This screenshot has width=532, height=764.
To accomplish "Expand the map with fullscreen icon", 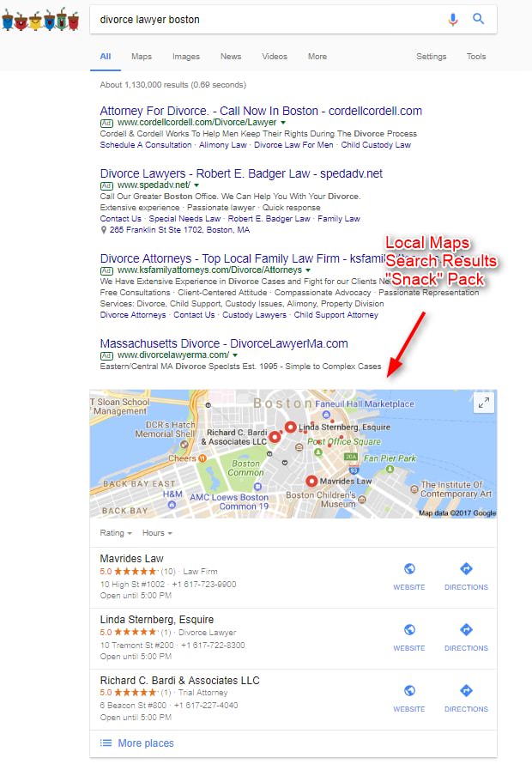I will (x=484, y=403).
